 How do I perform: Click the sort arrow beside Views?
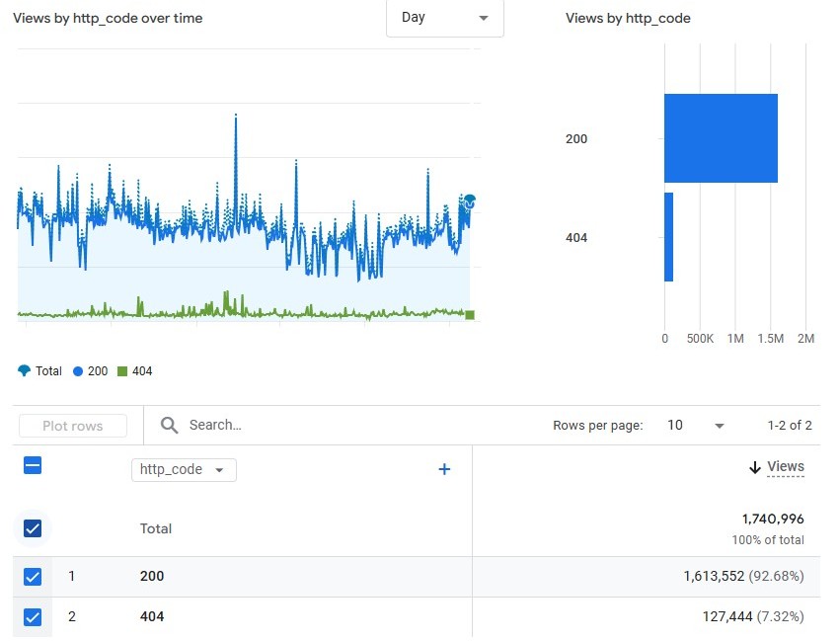pos(754,466)
